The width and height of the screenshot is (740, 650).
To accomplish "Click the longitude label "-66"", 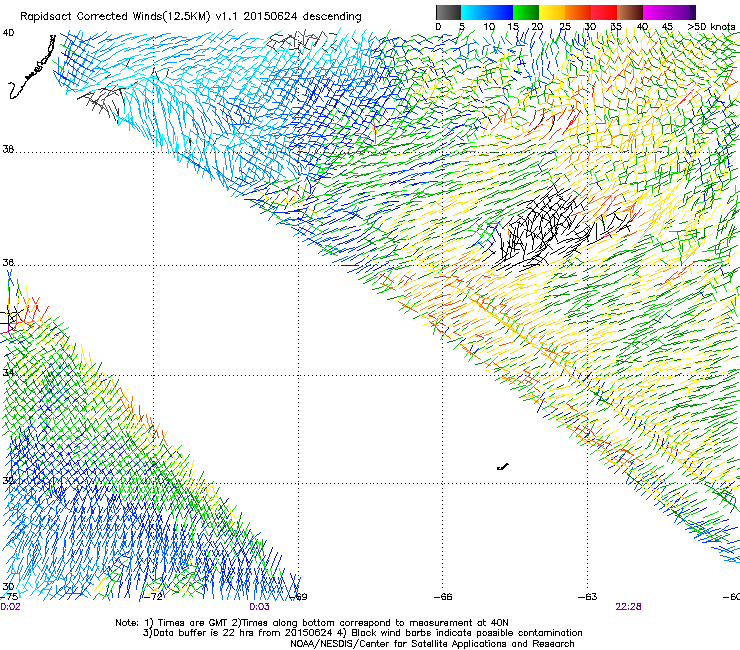I will point(443,596).
